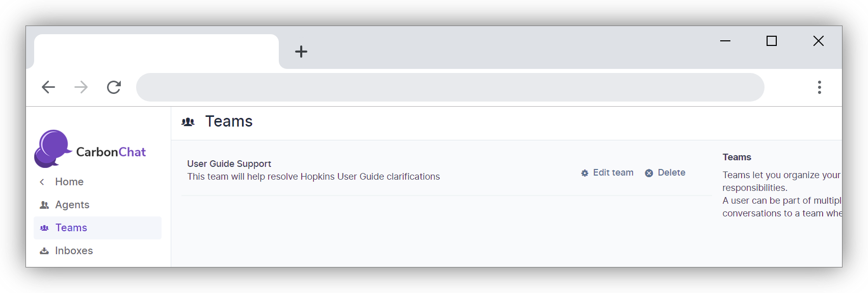Reload the current page
This screenshot has width=868, height=293.
point(114,87)
